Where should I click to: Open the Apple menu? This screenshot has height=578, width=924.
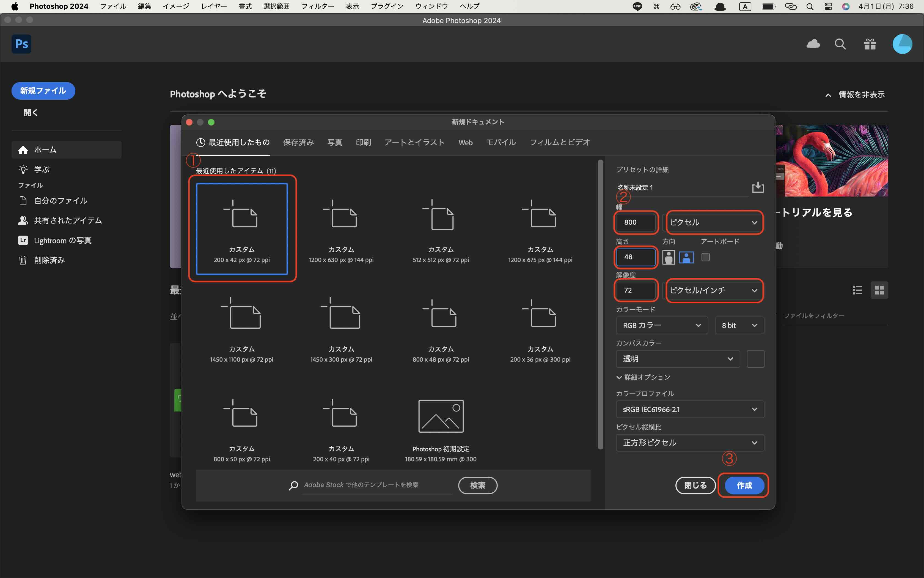[x=15, y=6]
